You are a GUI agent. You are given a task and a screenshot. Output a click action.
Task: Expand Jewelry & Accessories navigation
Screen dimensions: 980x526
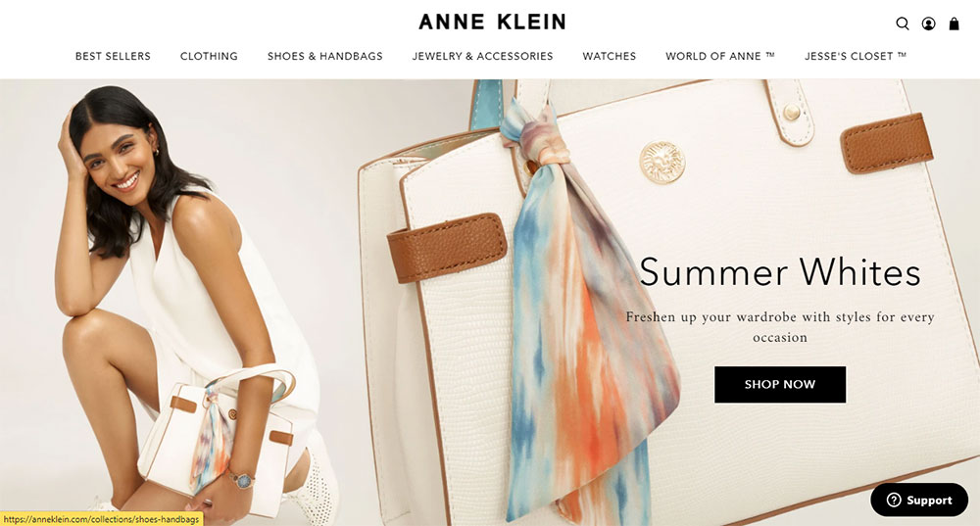(x=482, y=56)
